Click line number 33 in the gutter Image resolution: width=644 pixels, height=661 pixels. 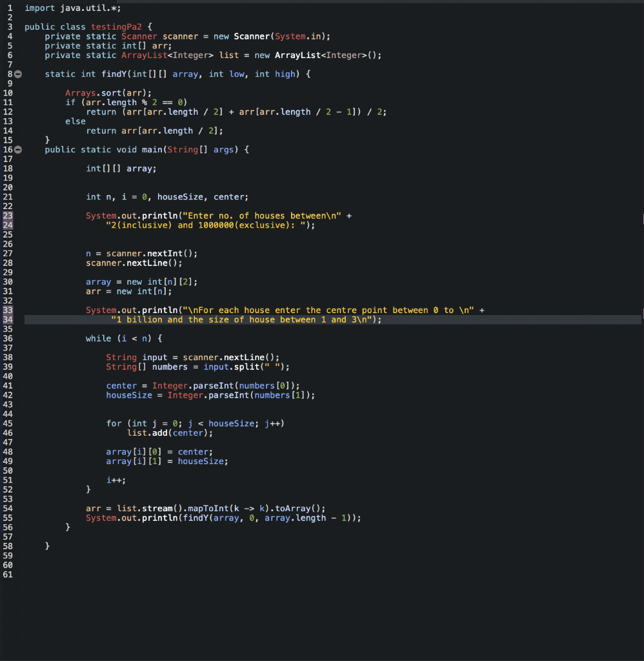8,310
